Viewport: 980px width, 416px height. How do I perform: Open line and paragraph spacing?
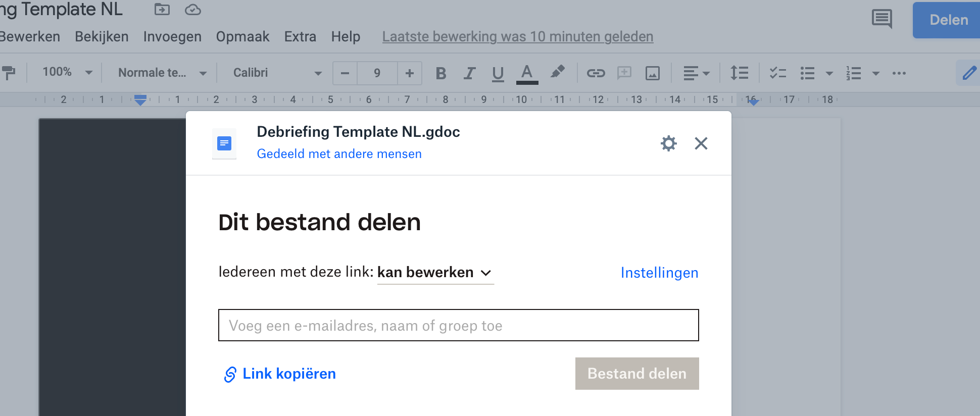point(739,73)
